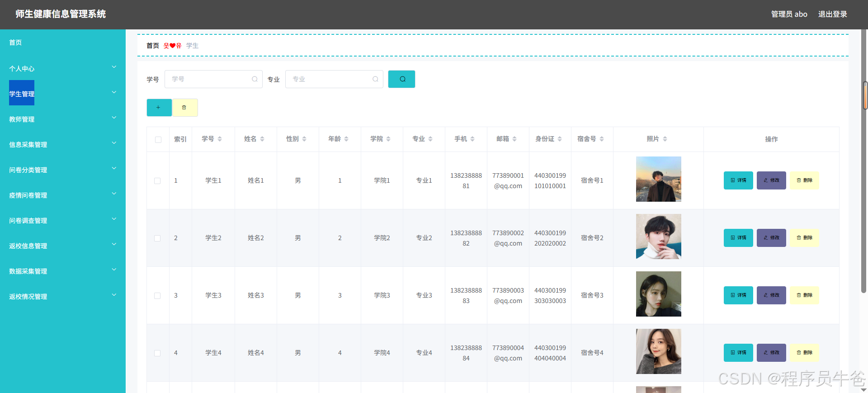868x393 pixels.
Task: Select 学生管理 sidebar item
Action: (x=22, y=93)
